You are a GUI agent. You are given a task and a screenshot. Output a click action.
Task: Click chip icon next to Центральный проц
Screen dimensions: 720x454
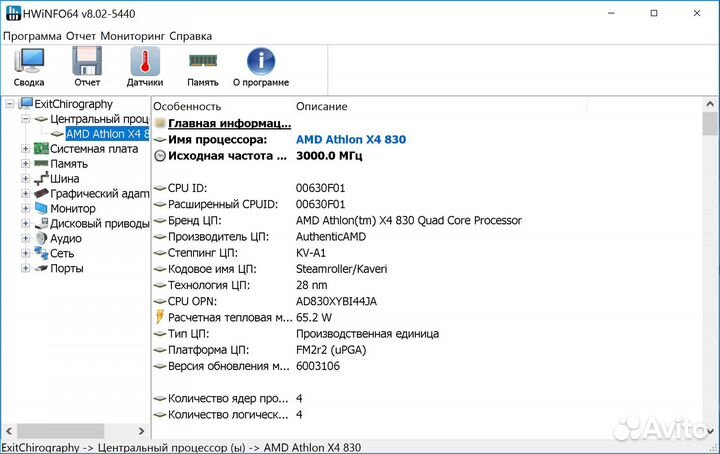coord(41,119)
